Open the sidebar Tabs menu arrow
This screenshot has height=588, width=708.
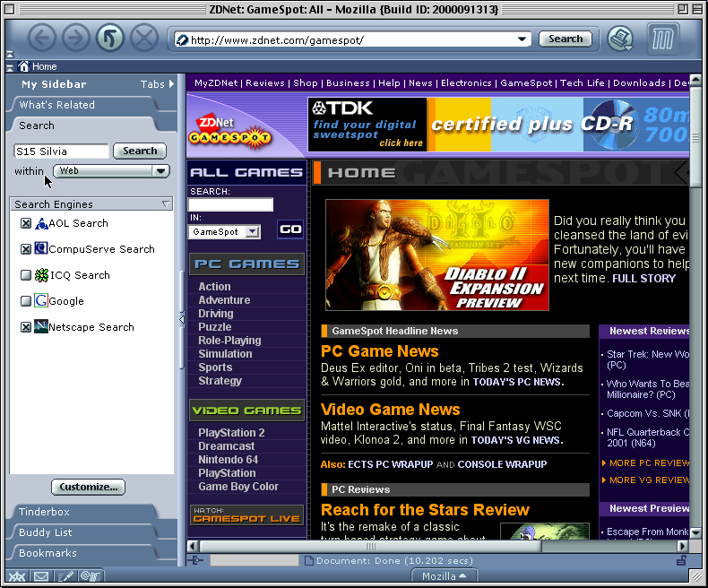click(x=171, y=84)
